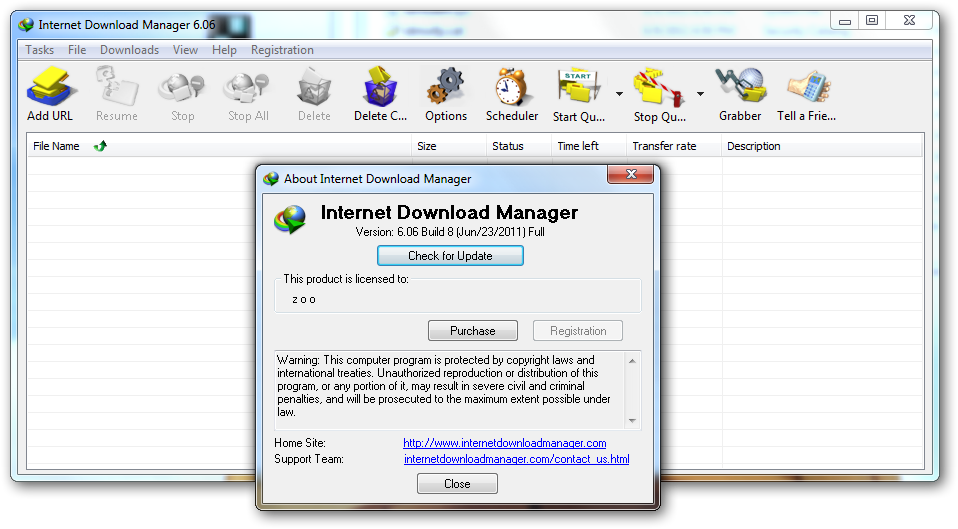Open the Registration menu
The width and height of the screenshot is (958, 529).
pos(282,50)
